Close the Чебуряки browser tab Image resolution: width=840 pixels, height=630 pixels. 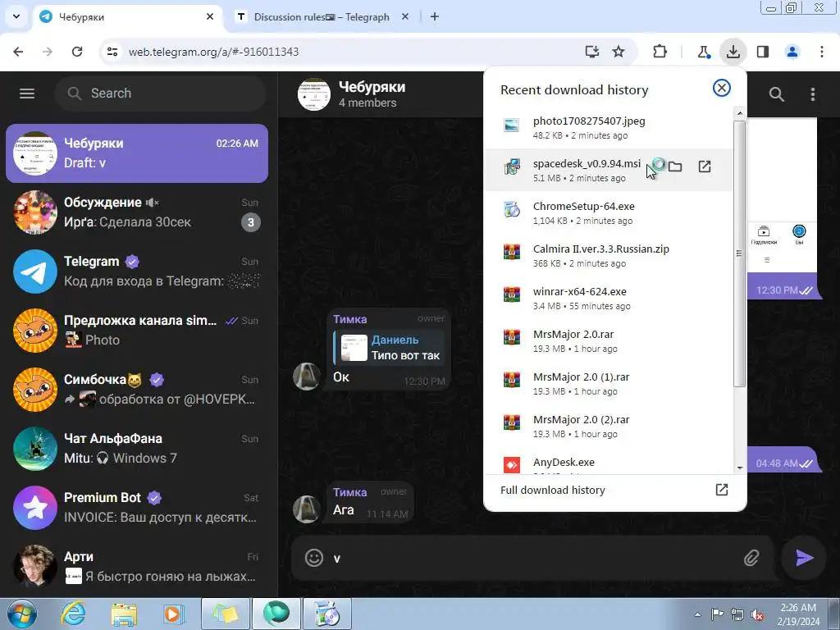click(210, 16)
